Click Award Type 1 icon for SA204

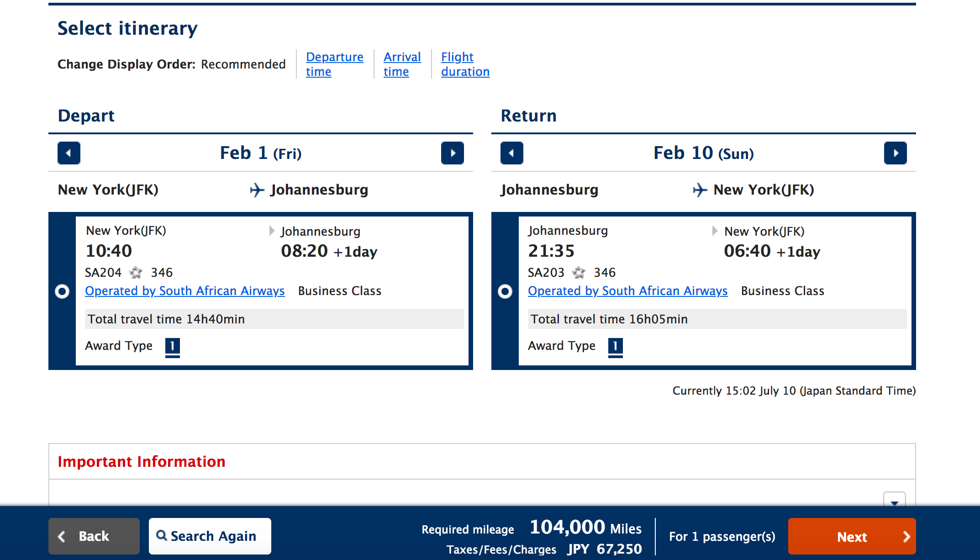click(172, 347)
